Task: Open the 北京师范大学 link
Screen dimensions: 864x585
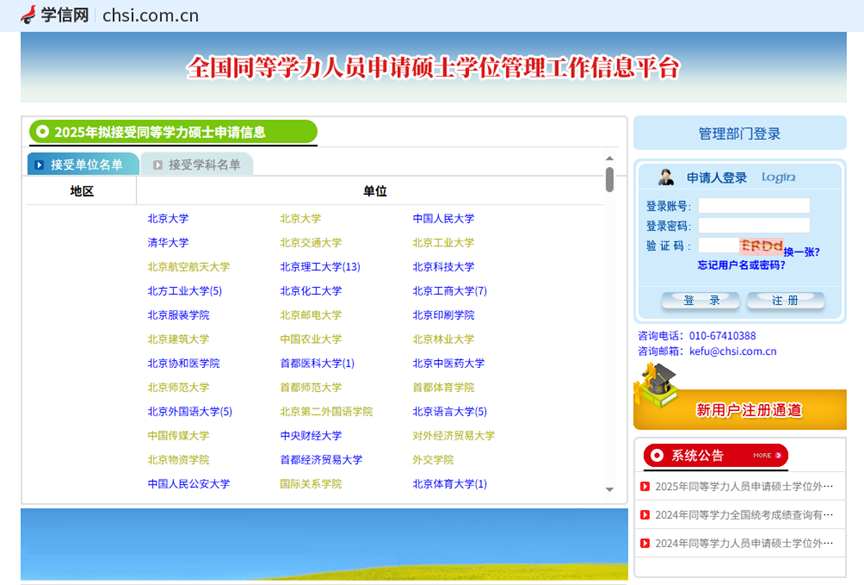Action: 179,388
